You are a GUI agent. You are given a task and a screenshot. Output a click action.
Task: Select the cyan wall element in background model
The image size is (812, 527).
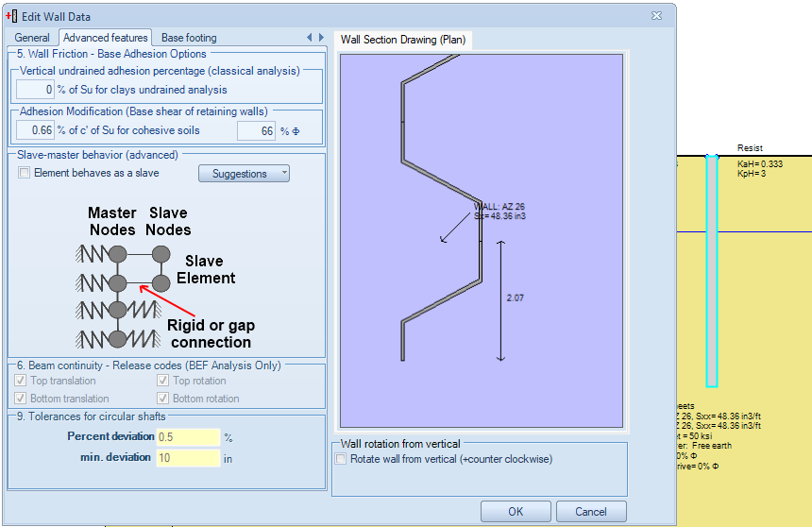tap(712, 271)
